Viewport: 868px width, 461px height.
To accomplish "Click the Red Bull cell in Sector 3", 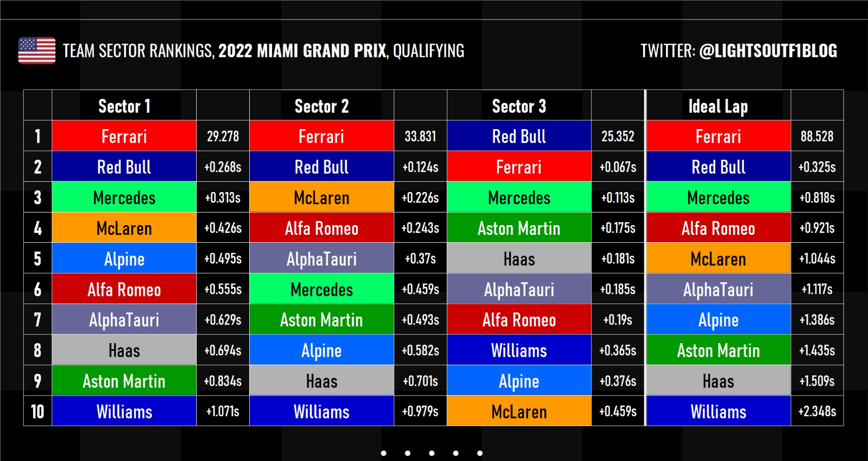I will click(x=519, y=136).
